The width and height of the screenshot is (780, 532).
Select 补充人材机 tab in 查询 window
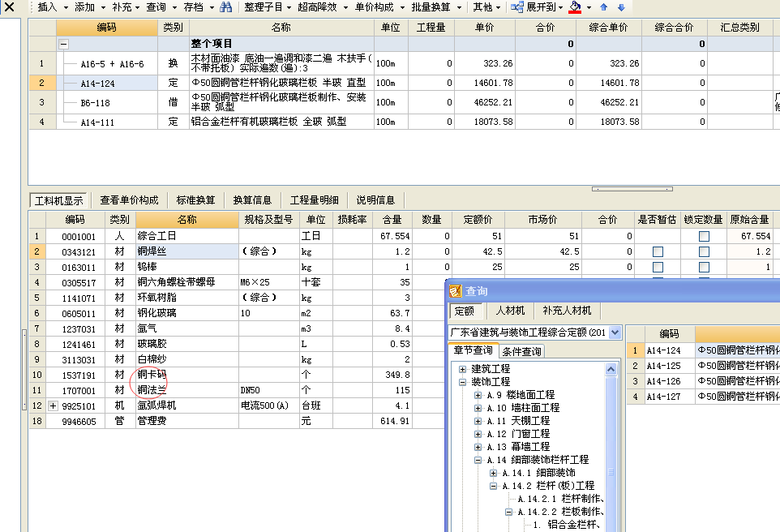point(567,311)
